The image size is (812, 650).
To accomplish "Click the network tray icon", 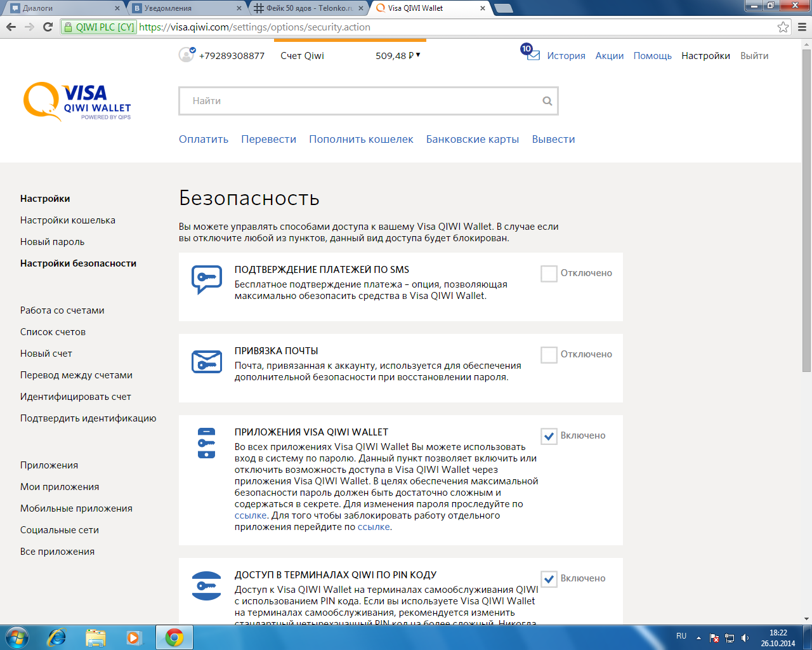I will pyautogui.click(x=730, y=638).
